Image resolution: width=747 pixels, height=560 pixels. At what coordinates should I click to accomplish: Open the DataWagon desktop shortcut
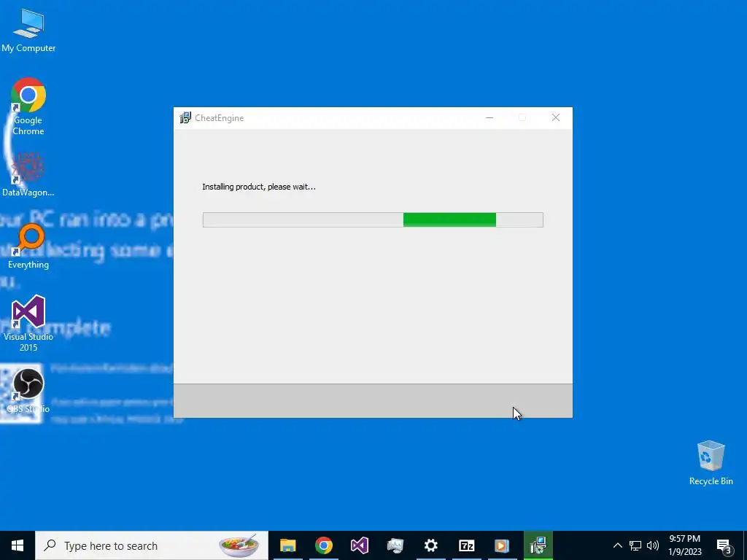(28, 175)
